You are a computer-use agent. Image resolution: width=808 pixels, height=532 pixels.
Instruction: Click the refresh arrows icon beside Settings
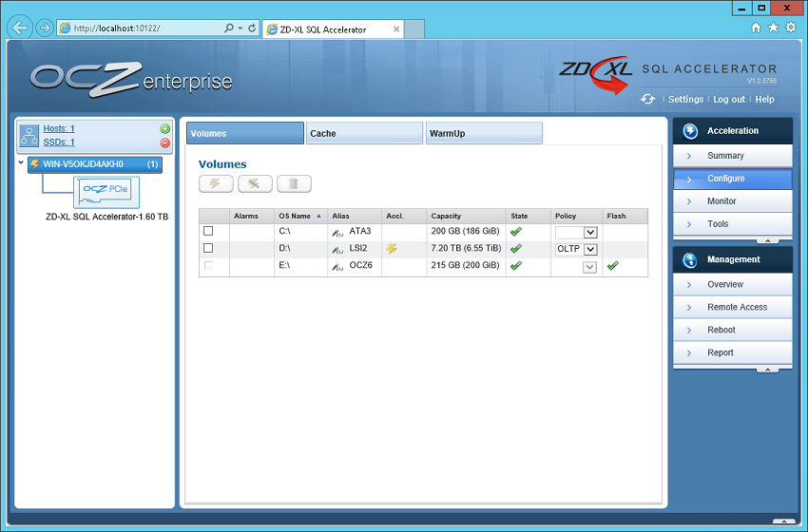pyautogui.click(x=647, y=99)
